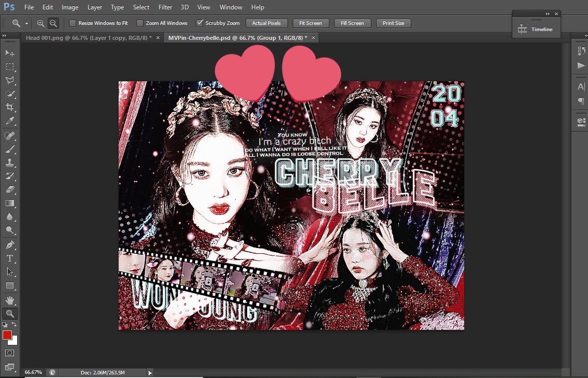Select the Dodge tool
588x378 pixels.
(x=10, y=230)
